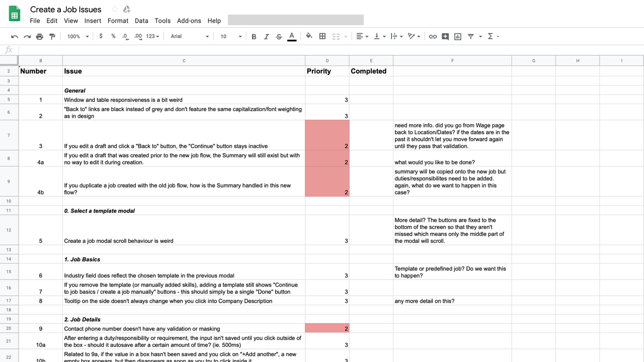Insert a comment

pos(445,36)
